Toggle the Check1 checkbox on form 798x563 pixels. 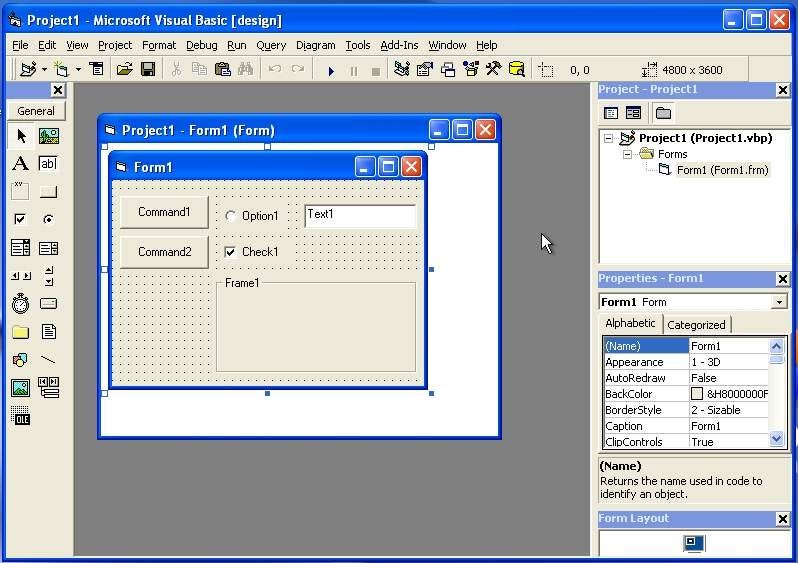231,252
